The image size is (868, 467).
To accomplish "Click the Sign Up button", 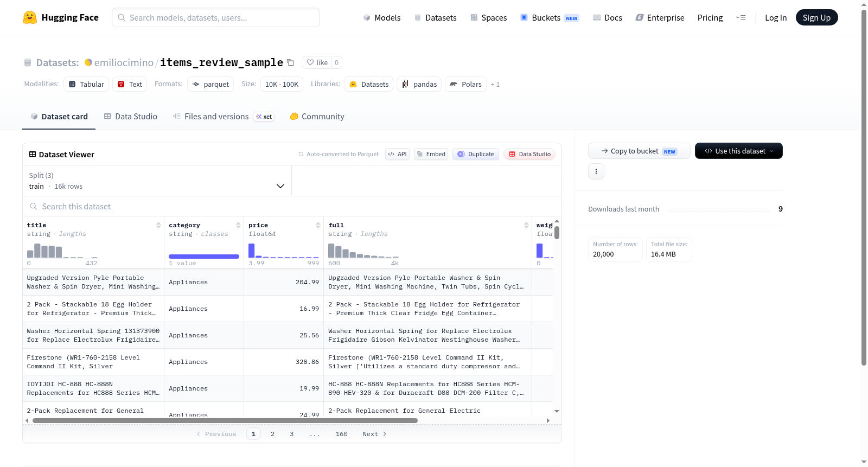I will [816, 17].
